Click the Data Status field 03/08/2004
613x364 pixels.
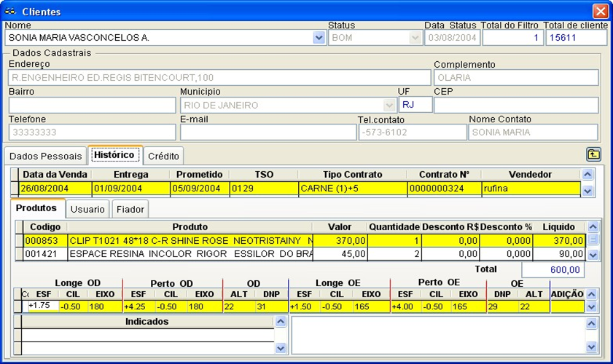[x=453, y=38]
